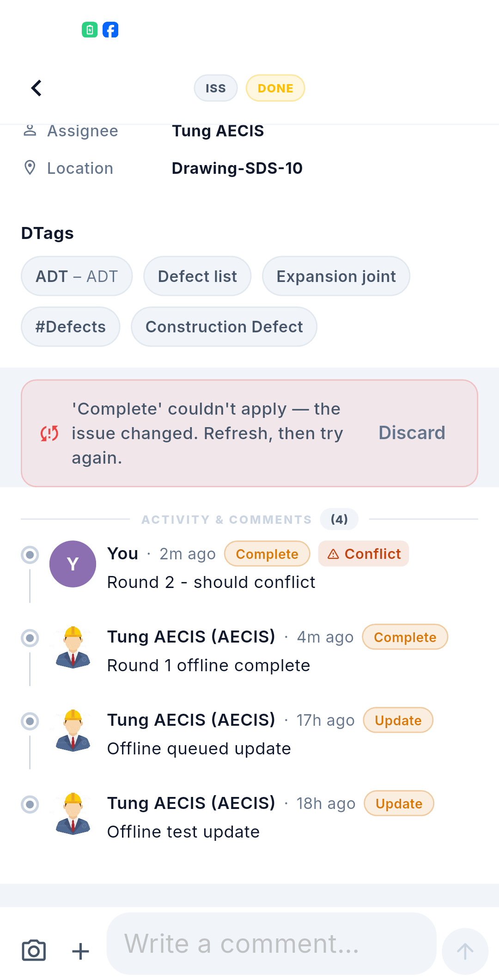Select the Construction Defect tag

[x=224, y=327]
